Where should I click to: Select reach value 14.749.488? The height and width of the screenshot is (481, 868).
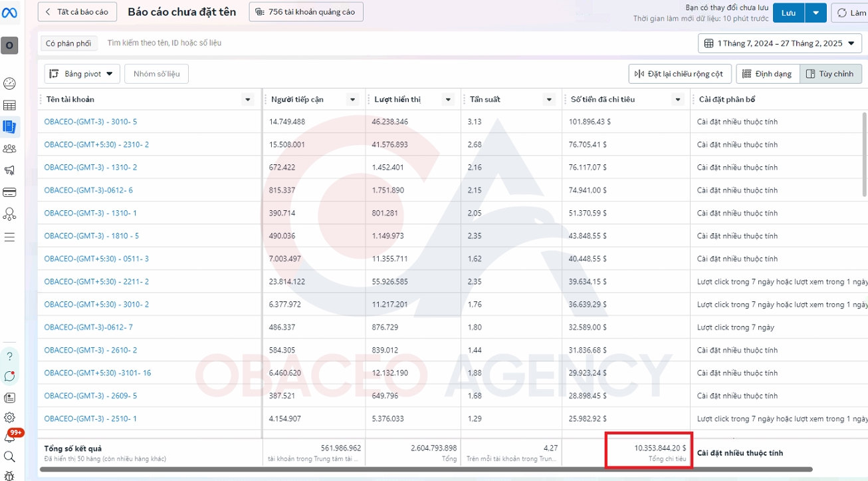coord(287,122)
